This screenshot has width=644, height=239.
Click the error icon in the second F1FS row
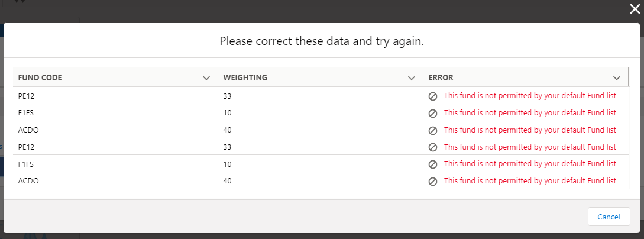click(433, 164)
